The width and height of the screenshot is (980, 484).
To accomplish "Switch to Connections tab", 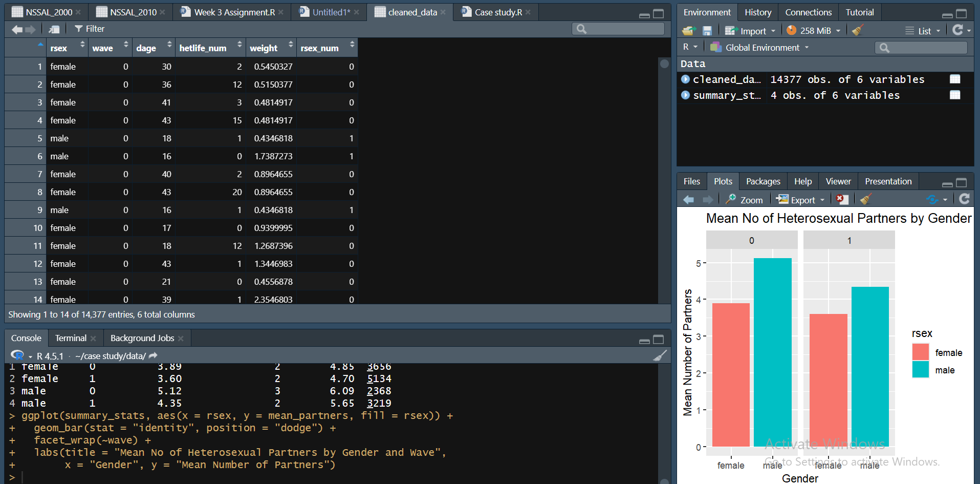I will tap(809, 12).
